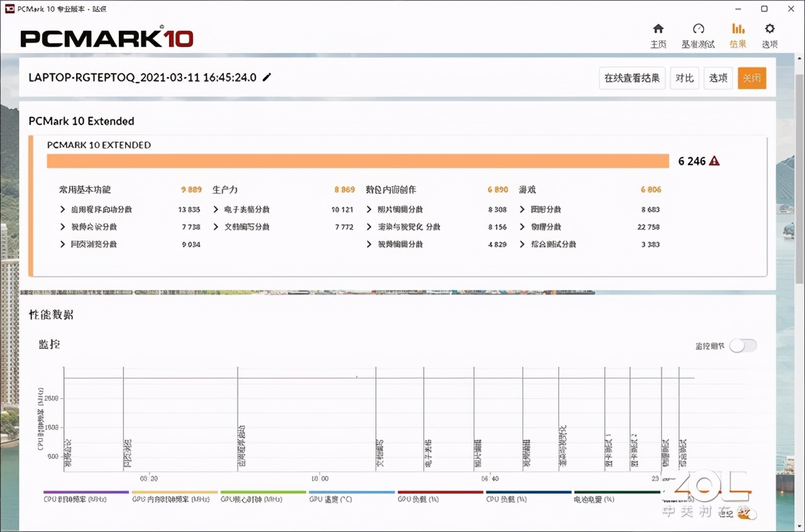Click the 选项 button beside 对比
This screenshot has width=805, height=532.
click(718, 78)
